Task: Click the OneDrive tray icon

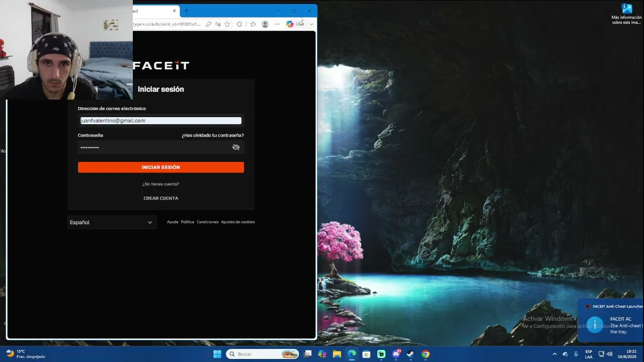Action: tap(566, 354)
